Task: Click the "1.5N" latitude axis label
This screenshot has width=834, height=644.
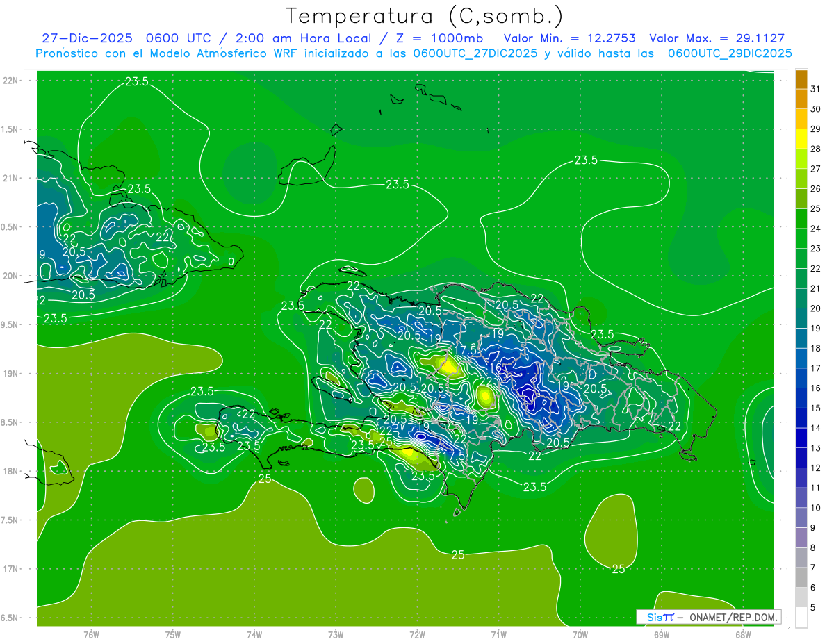Action: tap(10, 129)
